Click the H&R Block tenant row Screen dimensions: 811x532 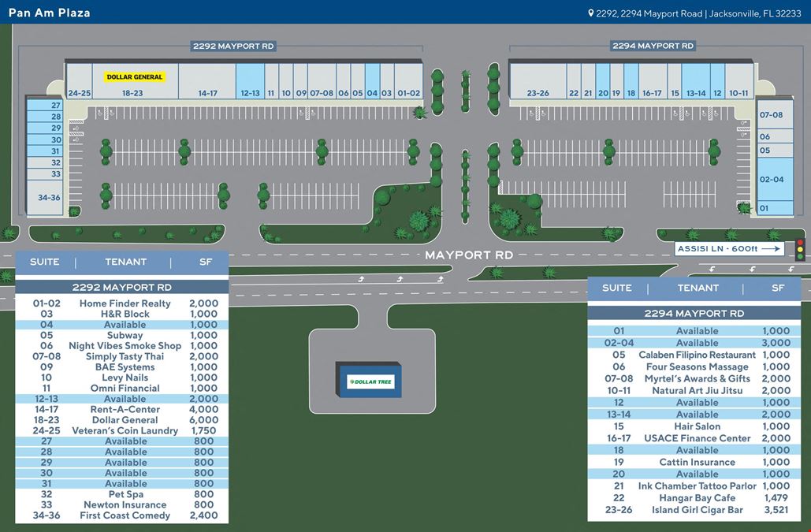122,314
